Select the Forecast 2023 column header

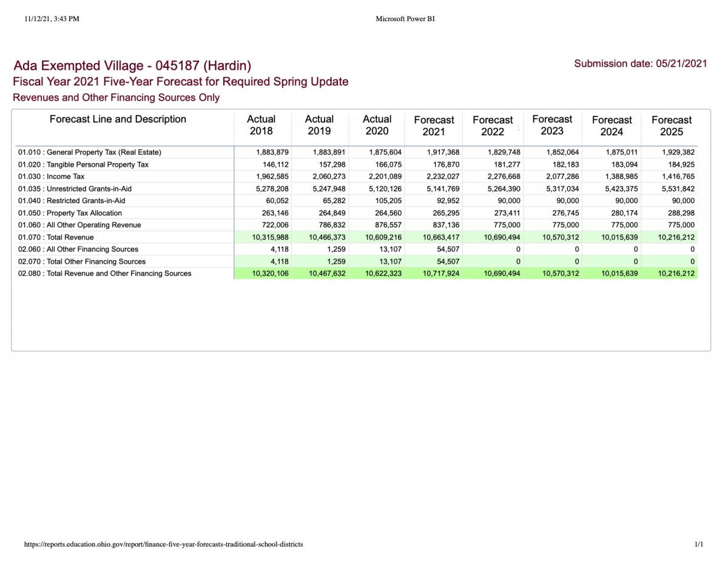(x=552, y=125)
